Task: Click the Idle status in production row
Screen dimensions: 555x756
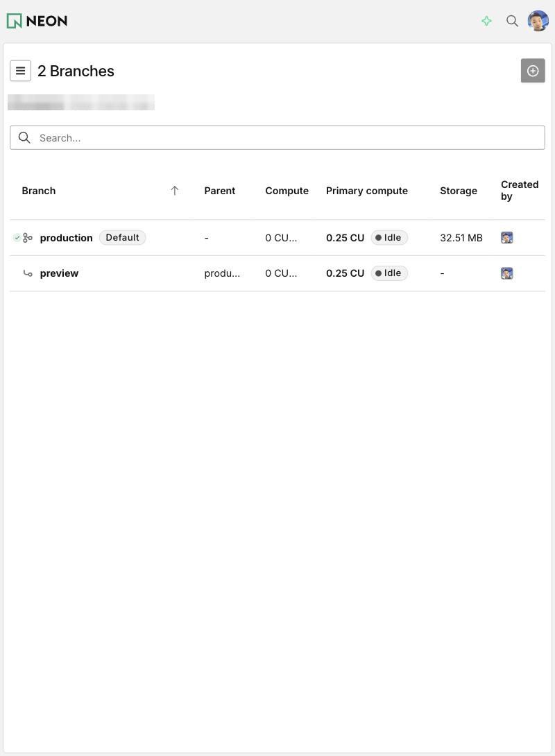Action: coord(389,238)
